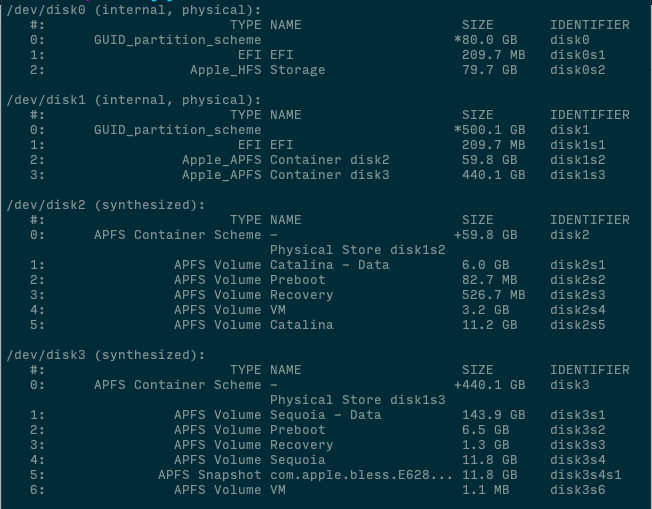Screen dimensions: 652x509
Task: Select the disk2s2 identifier
Action: (578, 280)
